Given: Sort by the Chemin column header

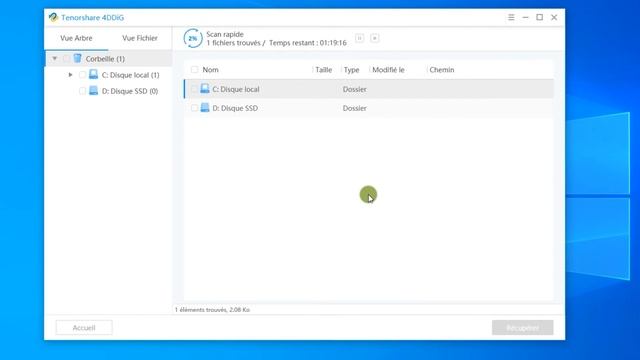Looking at the screenshot, I should click(442, 70).
